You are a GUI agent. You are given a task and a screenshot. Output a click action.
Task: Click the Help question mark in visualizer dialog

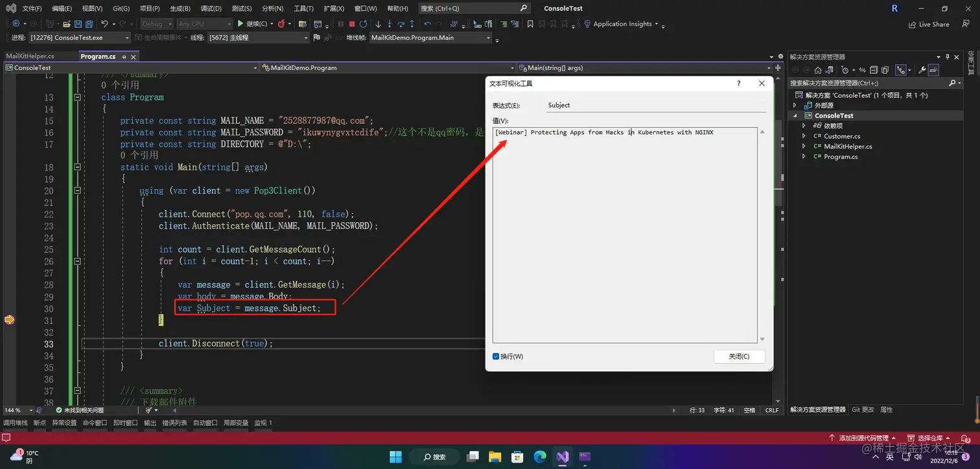(x=739, y=83)
